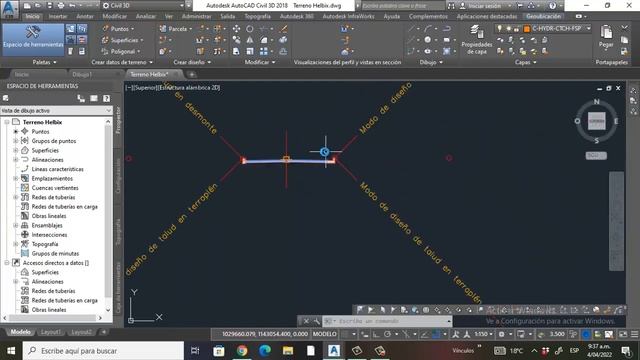Click the ViewCube top face

596,121
